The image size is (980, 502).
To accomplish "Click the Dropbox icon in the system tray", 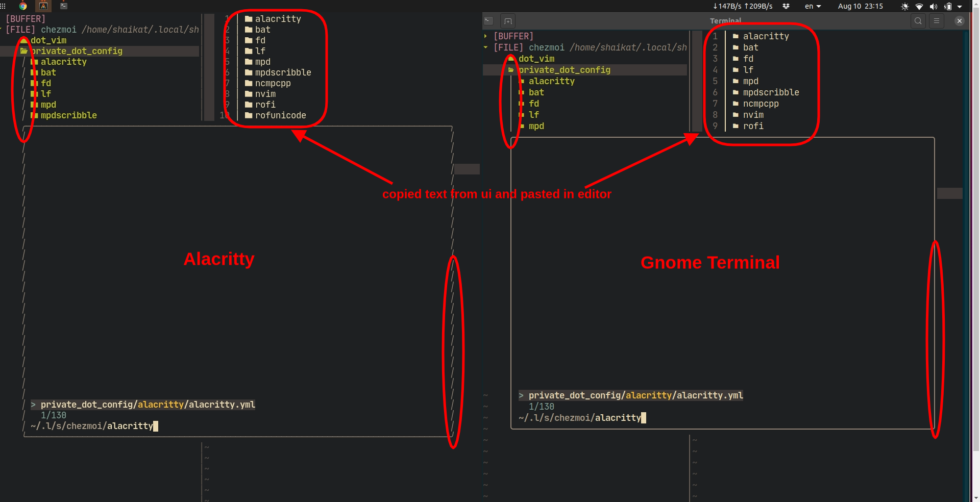I will 786,6.
